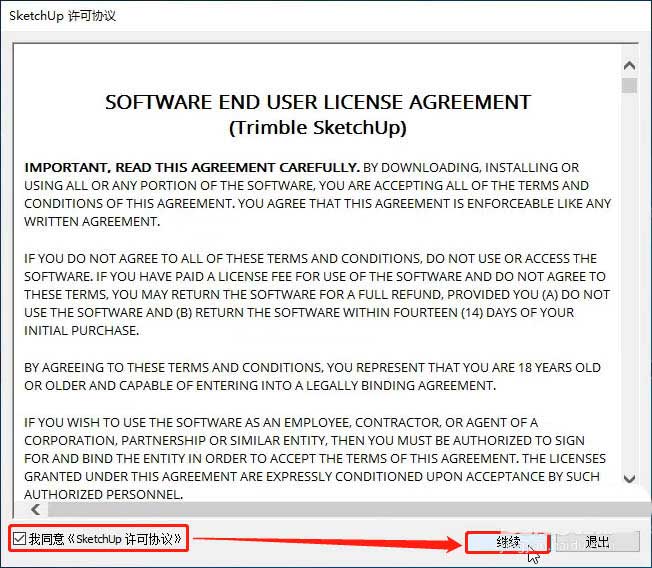Click the line INITIAL PURCHASE.
652x568 pixels.
point(82,331)
